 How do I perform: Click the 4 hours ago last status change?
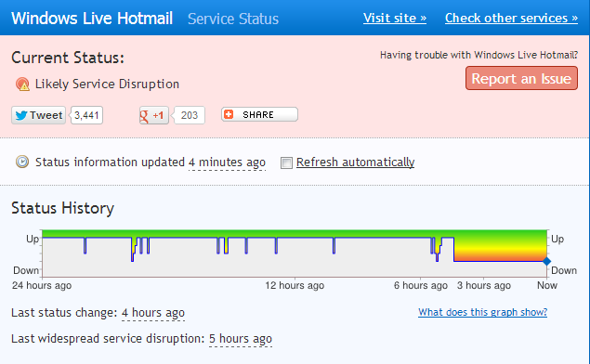click(x=153, y=313)
